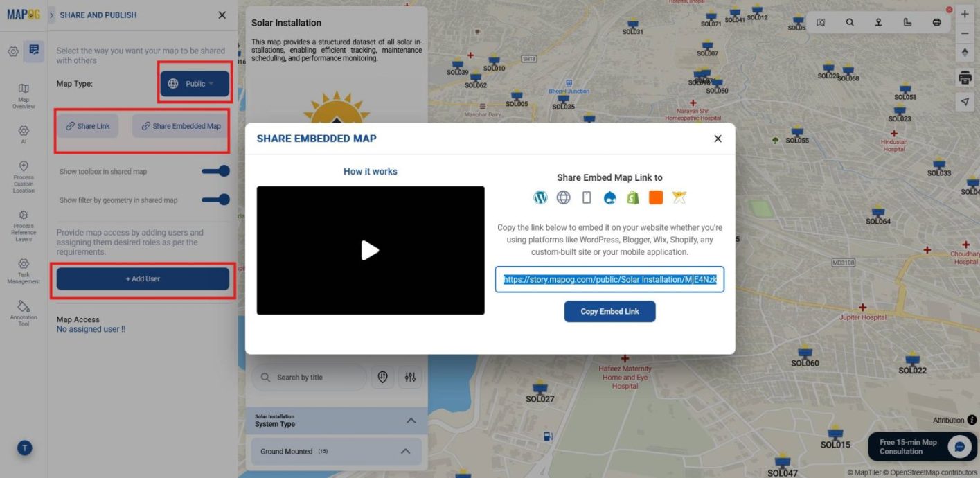This screenshot has height=478, width=980.
Task: Click the Add User button
Action: (143, 278)
